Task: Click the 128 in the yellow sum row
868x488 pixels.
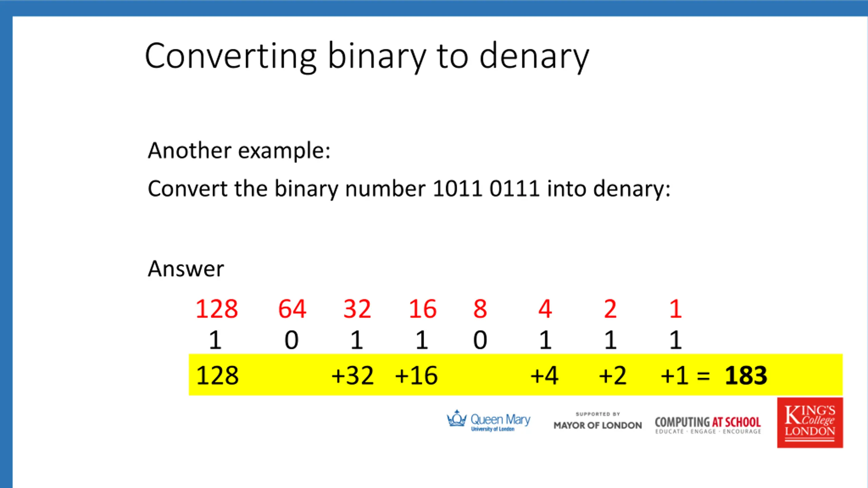Action: tap(217, 375)
